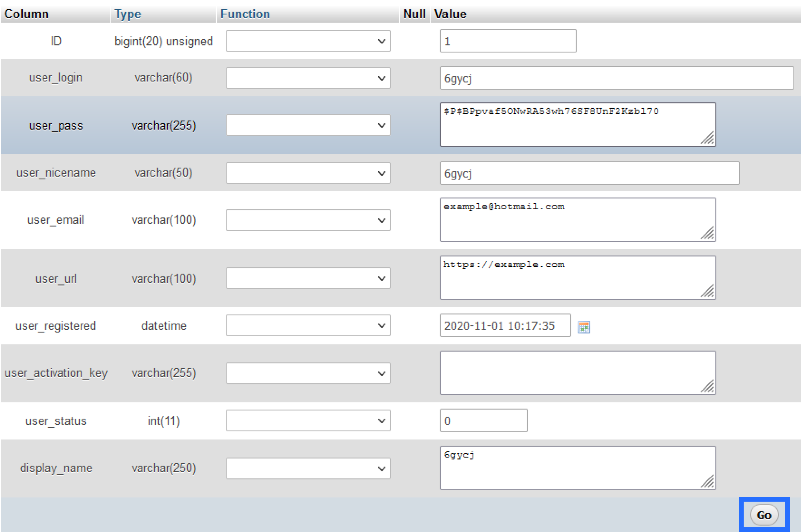Screen dimensions: 801x532
Task: Select the ID value field containing 1
Action: coord(507,41)
